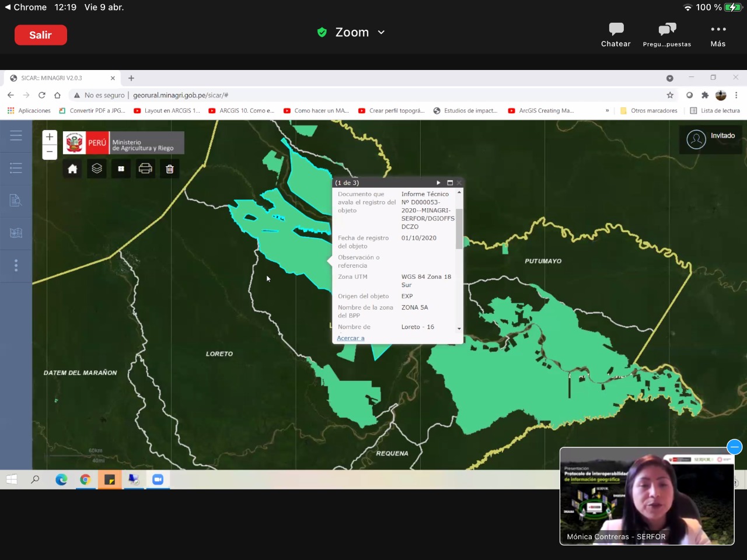Screen dimensions: 747x560
Task: Click the Perú Ministerio de Agricultura logo
Action: [124, 143]
